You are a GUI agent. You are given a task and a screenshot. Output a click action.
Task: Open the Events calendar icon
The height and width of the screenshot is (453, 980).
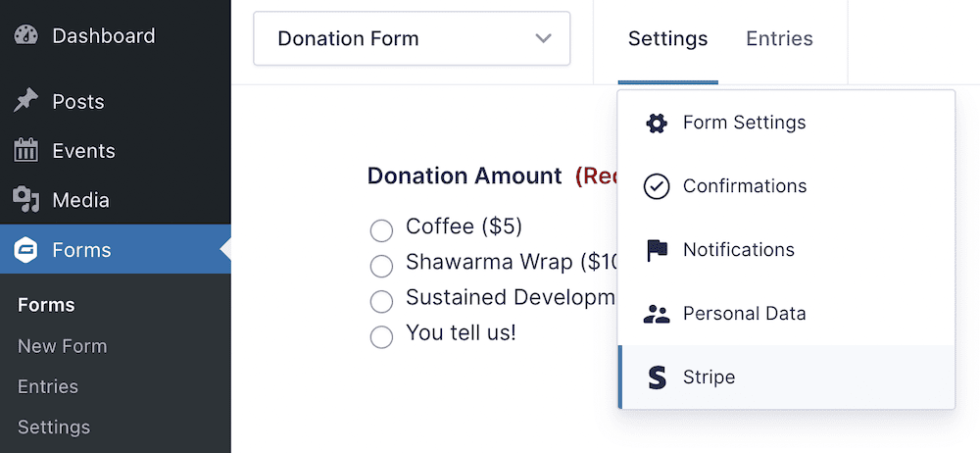click(x=26, y=151)
